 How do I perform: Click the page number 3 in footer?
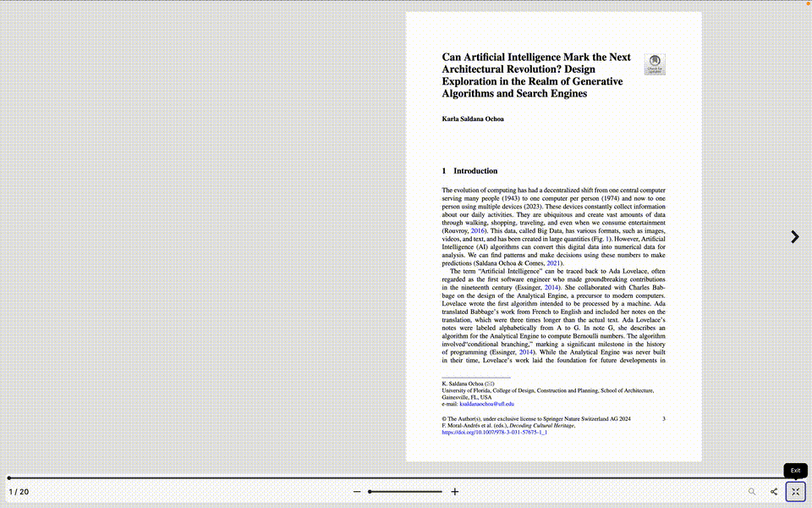(x=663, y=419)
